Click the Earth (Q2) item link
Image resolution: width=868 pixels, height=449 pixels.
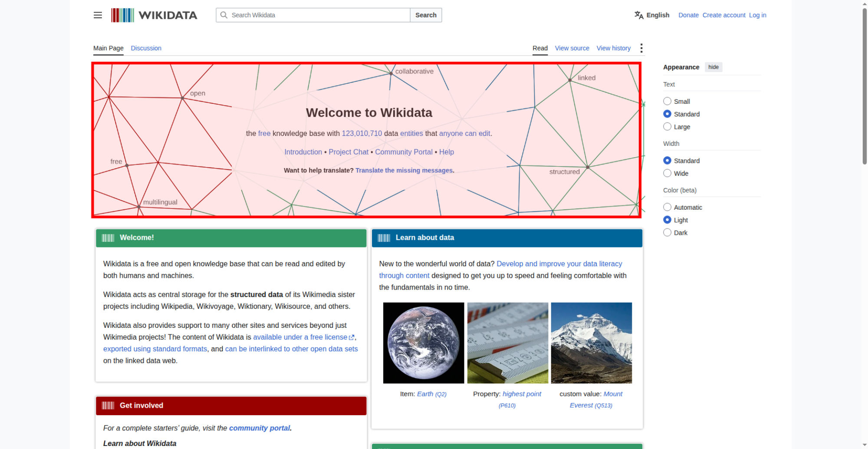pos(432,394)
